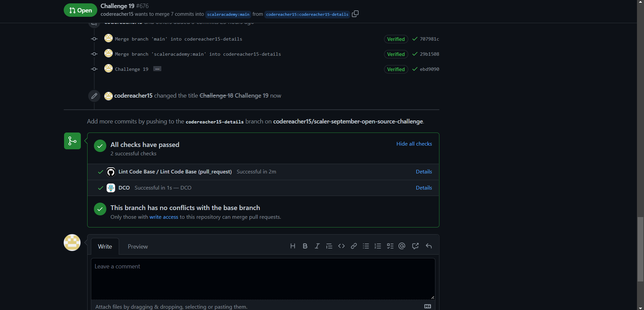644x310 pixels.
Task: Add a link in the comment editor
Action: (x=354, y=246)
